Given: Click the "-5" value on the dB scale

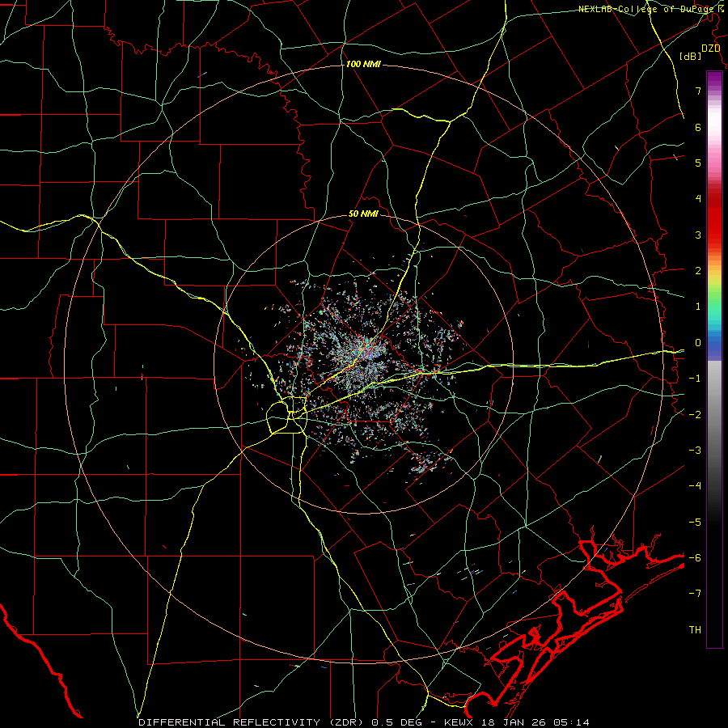Looking at the screenshot, I should click(695, 523).
